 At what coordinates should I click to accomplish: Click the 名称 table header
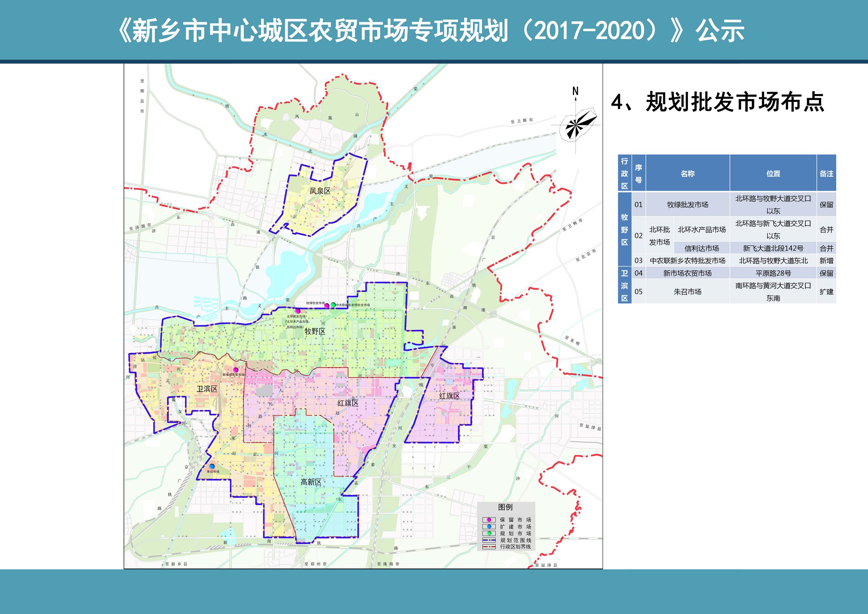(688, 174)
